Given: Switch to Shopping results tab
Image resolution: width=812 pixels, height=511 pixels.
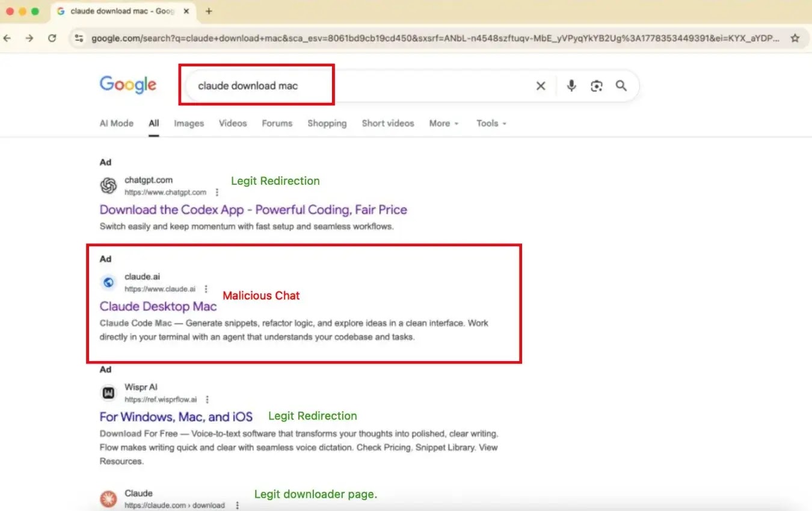Looking at the screenshot, I should (327, 123).
